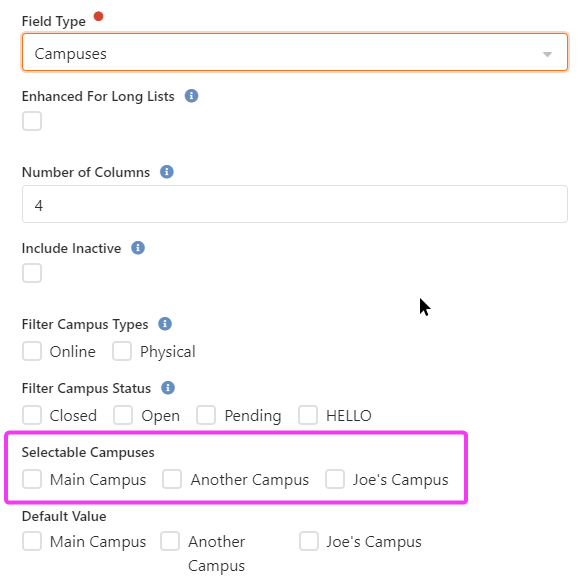
Task: Toggle the Pending status checkbox
Action: (206, 415)
